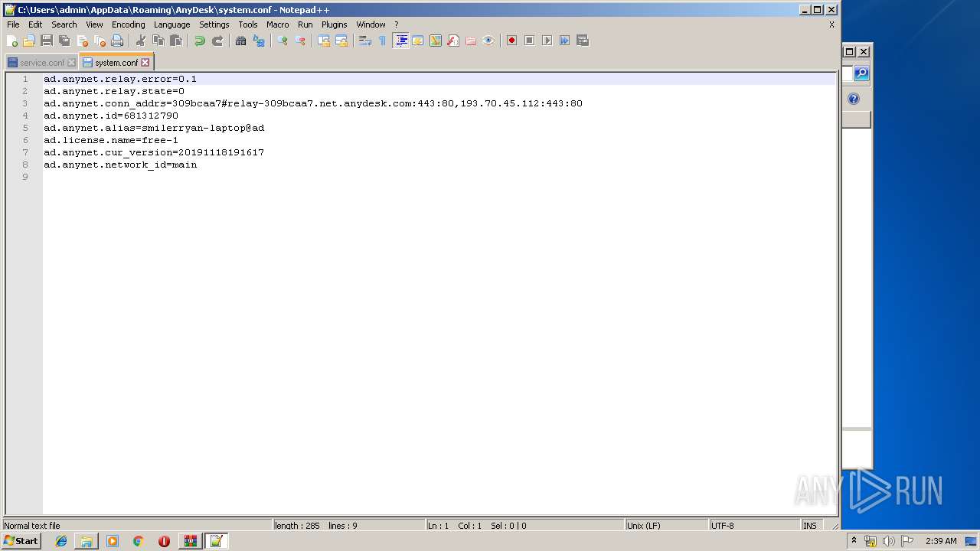Click the macro playback button
Image resolution: width=980 pixels, height=551 pixels.
tap(547, 41)
